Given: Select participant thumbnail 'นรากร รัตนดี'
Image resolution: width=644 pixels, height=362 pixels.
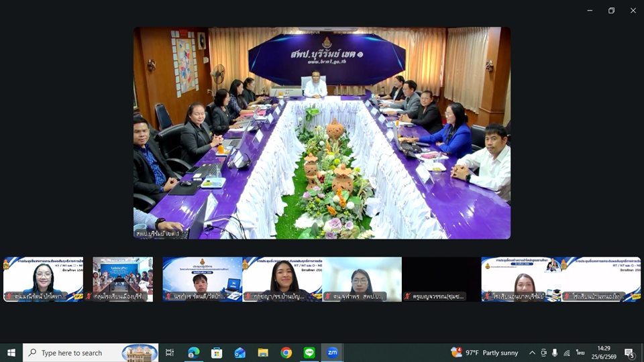Looking at the screenshot, I should click(x=203, y=279).
